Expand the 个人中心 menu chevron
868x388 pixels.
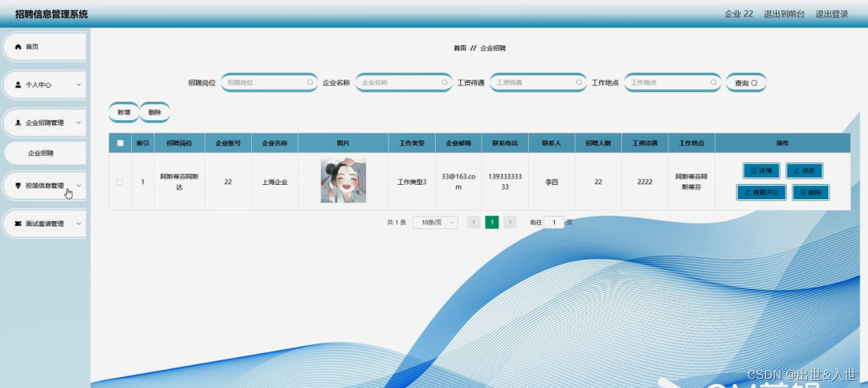pyautogui.click(x=79, y=85)
